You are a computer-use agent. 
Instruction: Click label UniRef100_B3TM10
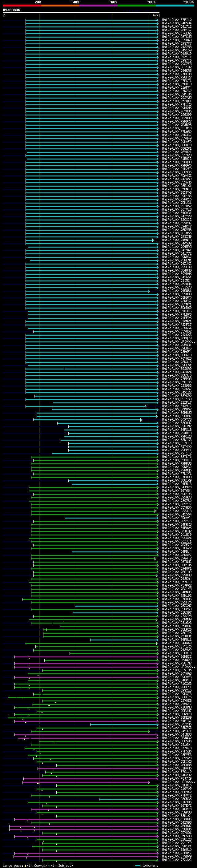coord(176,128)
